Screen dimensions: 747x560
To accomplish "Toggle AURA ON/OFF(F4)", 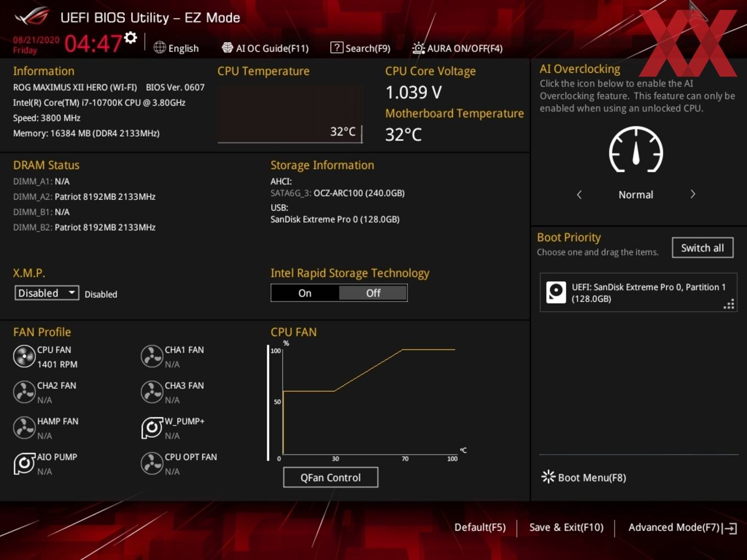I will tap(458, 48).
